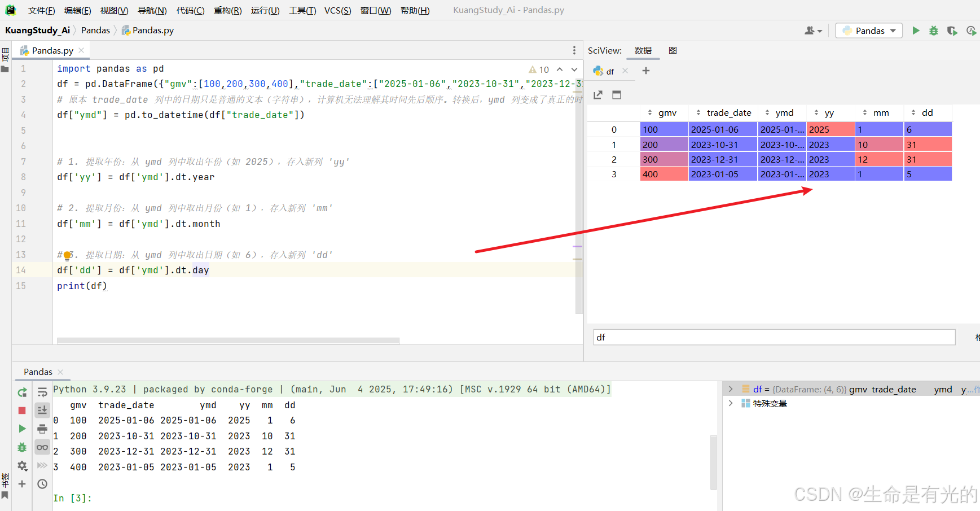980x511 pixels.
Task: Expand the df variable in variables pane
Action: click(731, 389)
